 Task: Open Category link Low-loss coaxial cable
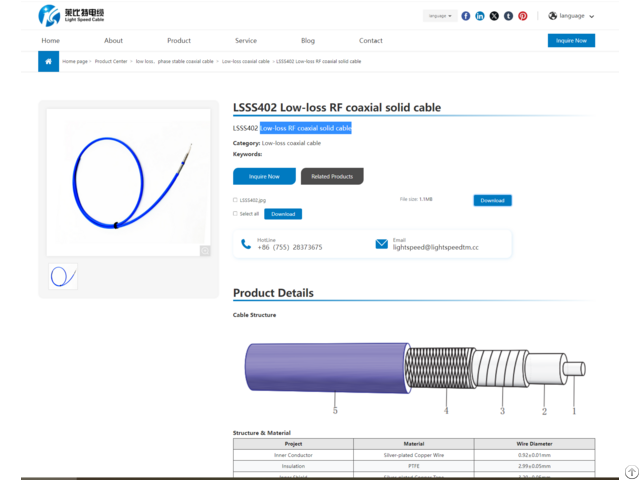click(291, 143)
